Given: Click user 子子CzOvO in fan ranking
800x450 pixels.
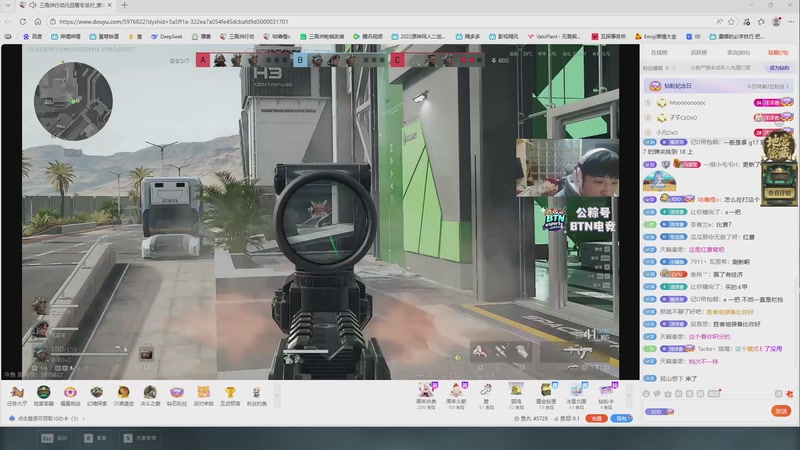Looking at the screenshot, I should click(683, 117).
